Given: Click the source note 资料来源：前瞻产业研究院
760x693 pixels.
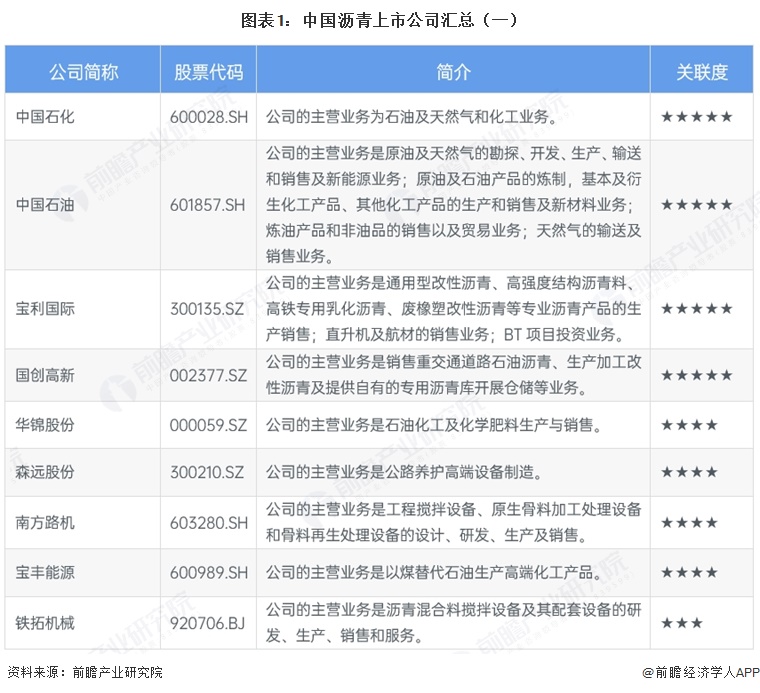Looking at the screenshot, I should pyautogui.click(x=85, y=672).
